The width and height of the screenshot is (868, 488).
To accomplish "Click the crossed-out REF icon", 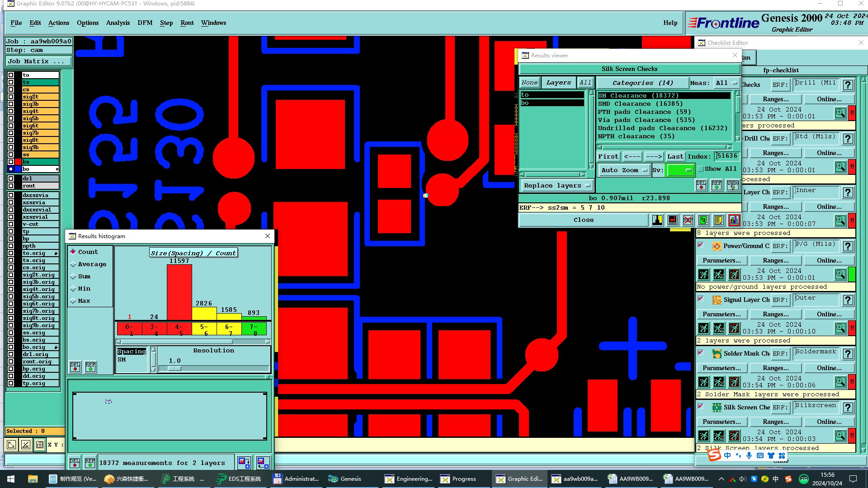I will (x=688, y=220).
